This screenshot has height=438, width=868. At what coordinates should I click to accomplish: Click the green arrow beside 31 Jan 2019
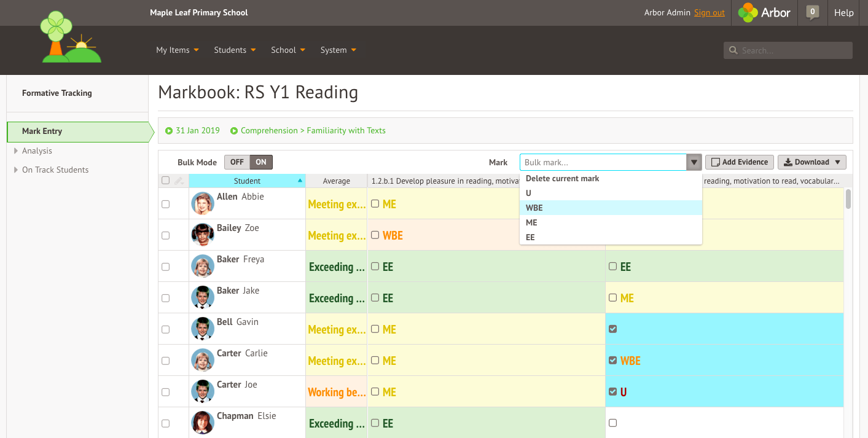[x=169, y=130]
